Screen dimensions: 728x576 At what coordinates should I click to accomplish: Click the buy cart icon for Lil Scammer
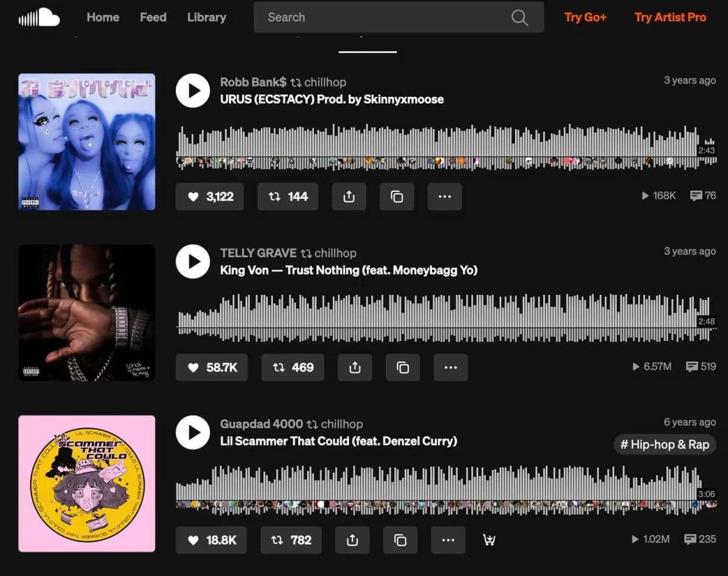click(x=489, y=540)
